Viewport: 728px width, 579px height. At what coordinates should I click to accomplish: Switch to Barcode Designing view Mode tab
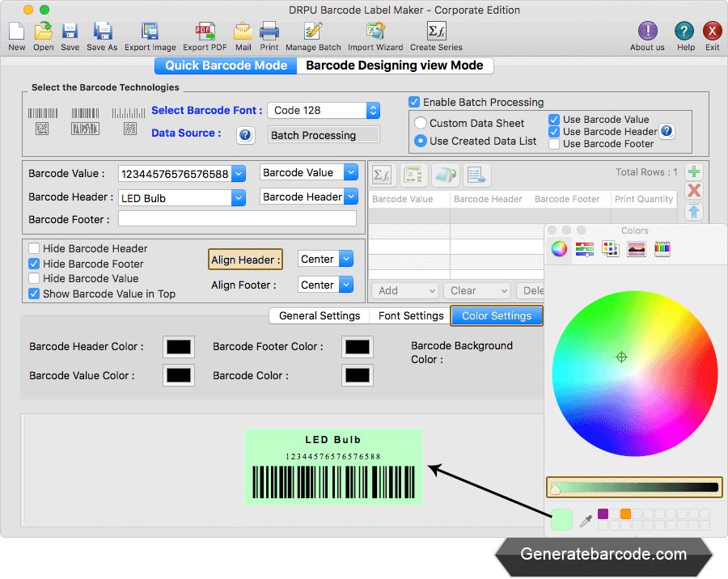(395, 66)
